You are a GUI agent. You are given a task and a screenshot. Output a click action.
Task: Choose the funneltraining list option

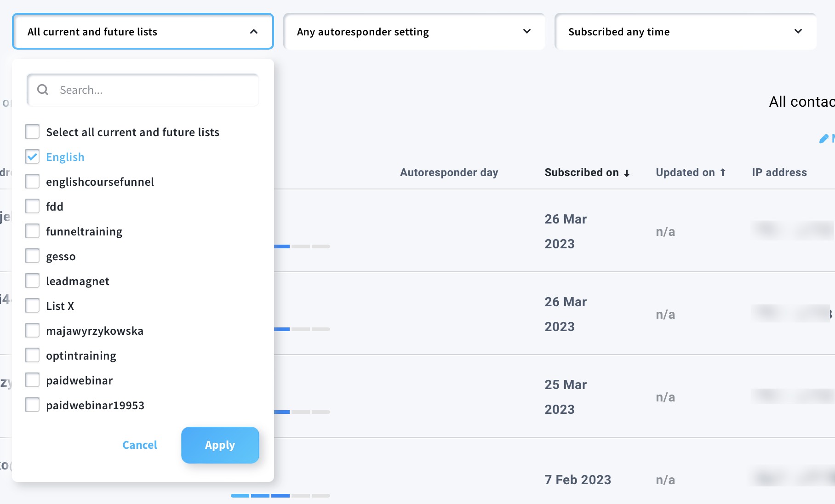pyautogui.click(x=84, y=231)
